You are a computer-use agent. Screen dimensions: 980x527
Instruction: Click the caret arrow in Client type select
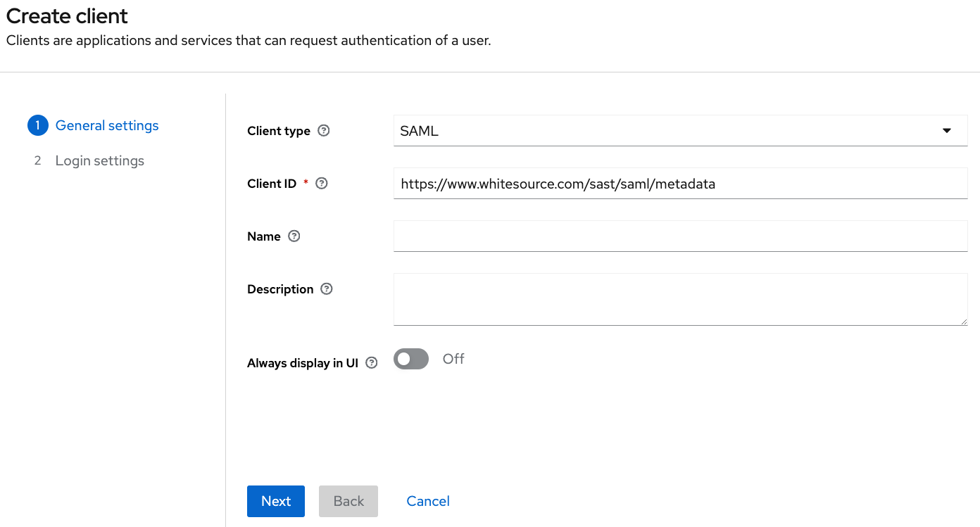[947, 131]
